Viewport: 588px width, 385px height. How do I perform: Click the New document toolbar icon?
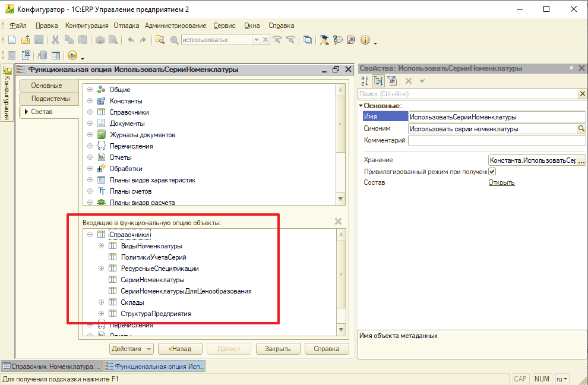pyautogui.click(x=12, y=40)
